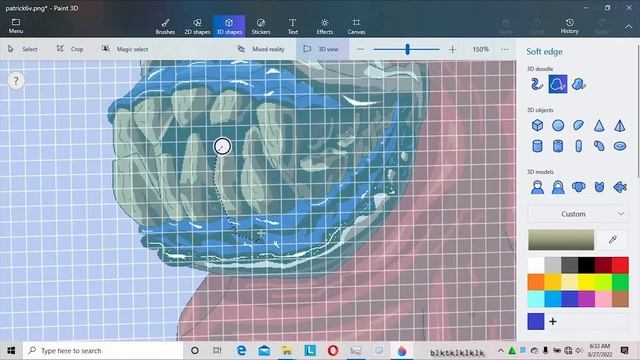Image resolution: width=640 pixels, height=360 pixels.
Task: Click the 150% zoom percentage value
Action: (480, 49)
